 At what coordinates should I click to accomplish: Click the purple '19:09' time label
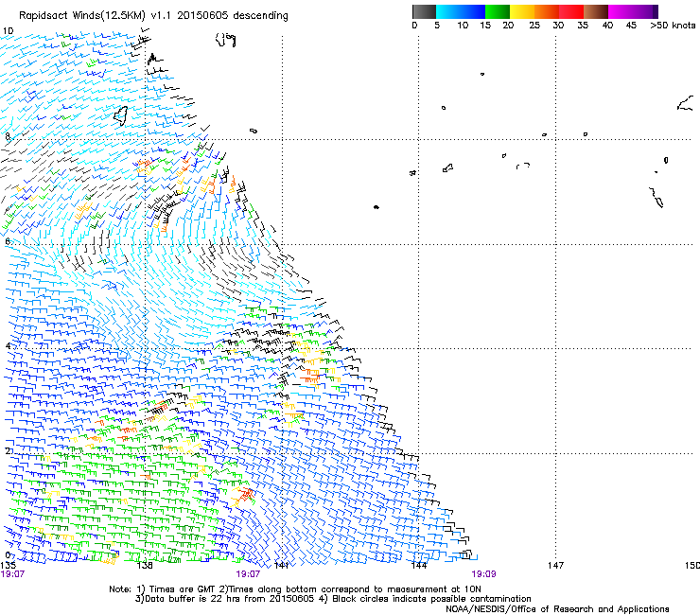click(484, 574)
